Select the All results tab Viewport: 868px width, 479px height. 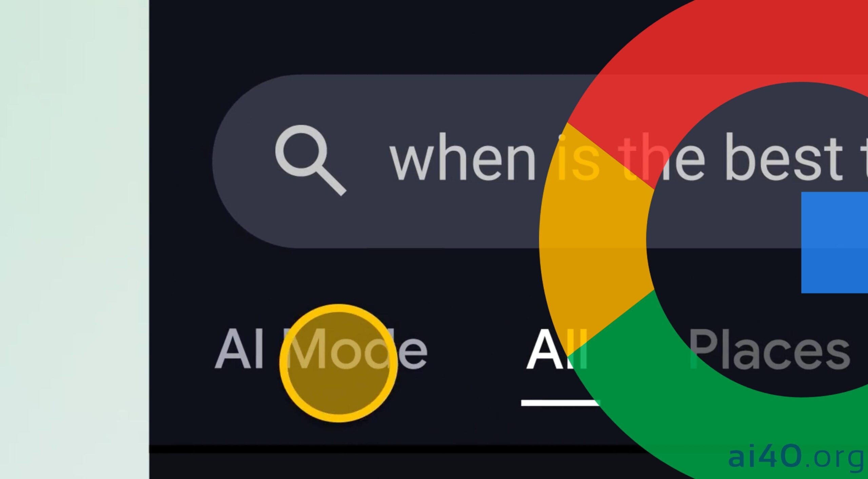[x=556, y=349]
